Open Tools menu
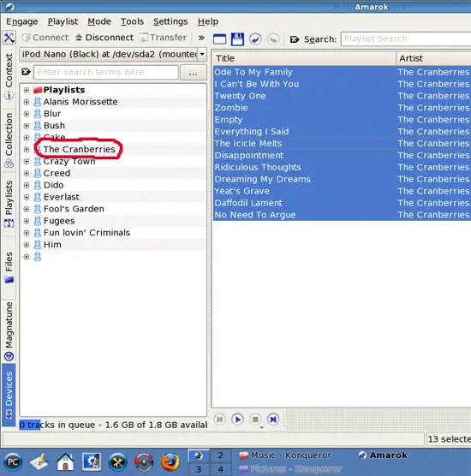471x476 pixels. point(132,21)
